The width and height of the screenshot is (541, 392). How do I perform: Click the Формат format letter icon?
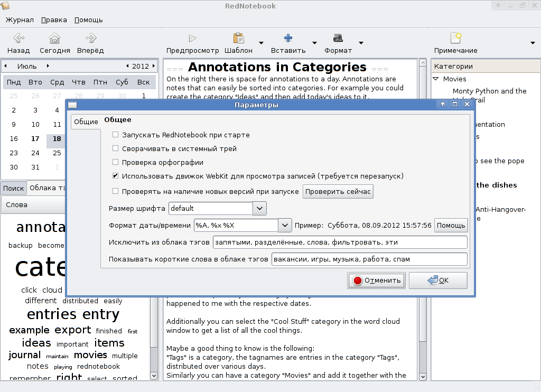(338, 38)
